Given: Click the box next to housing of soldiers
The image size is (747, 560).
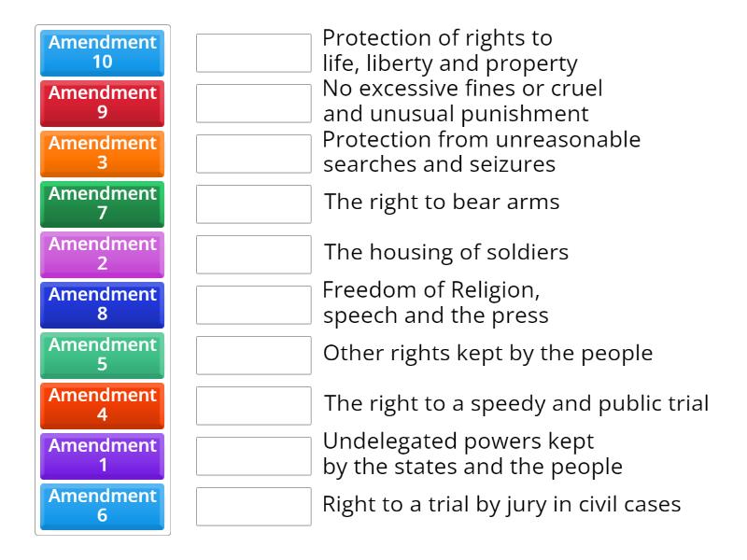Looking at the screenshot, I should pyautogui.click(x=254, y=254).
